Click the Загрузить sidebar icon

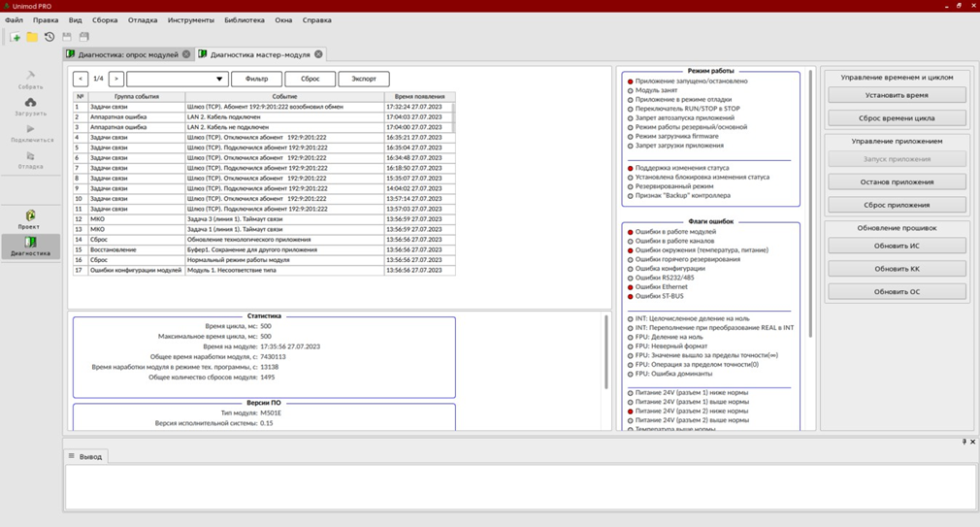[30, 107]
